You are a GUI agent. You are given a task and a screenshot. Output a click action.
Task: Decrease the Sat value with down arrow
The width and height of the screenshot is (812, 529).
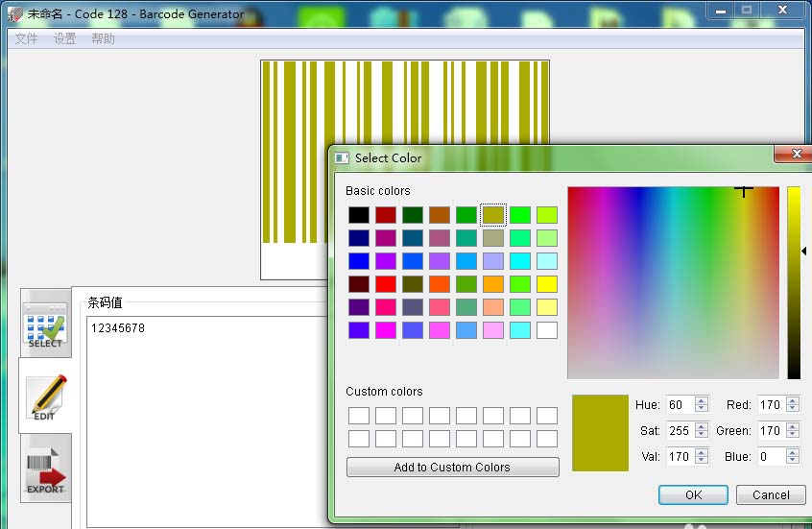702,434
